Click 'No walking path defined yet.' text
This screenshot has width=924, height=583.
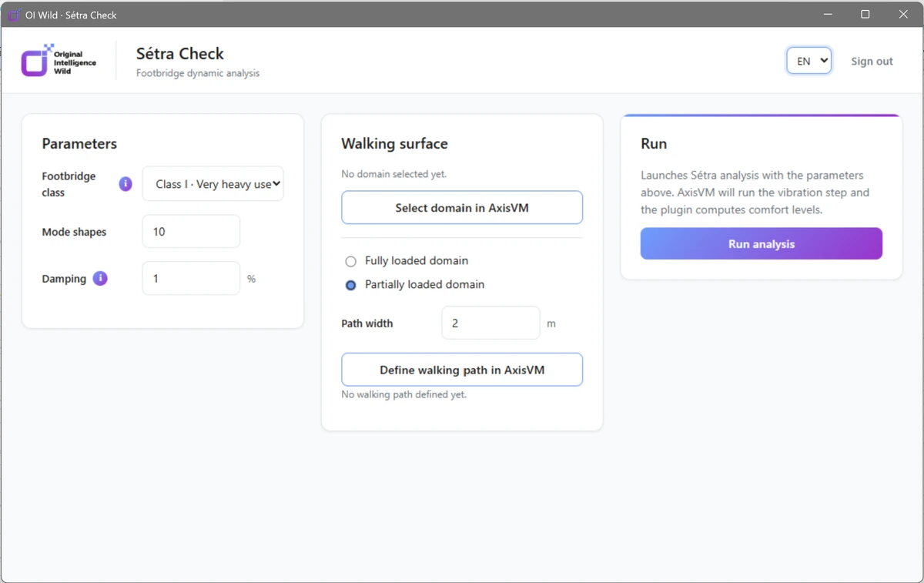tap(403, 394)
